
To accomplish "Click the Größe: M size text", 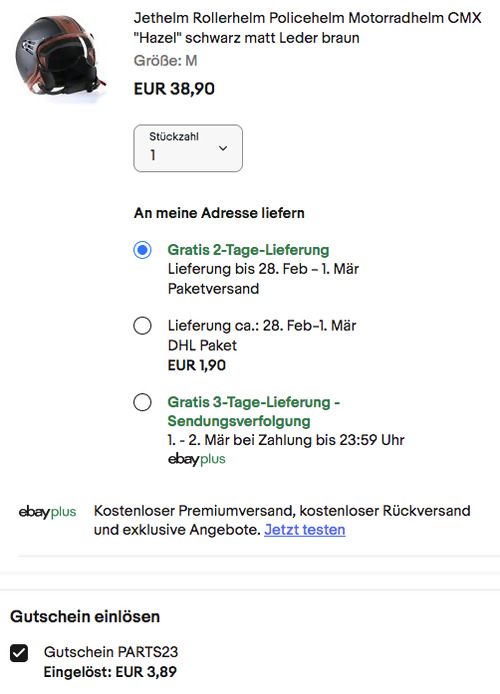I will [165, 61].
